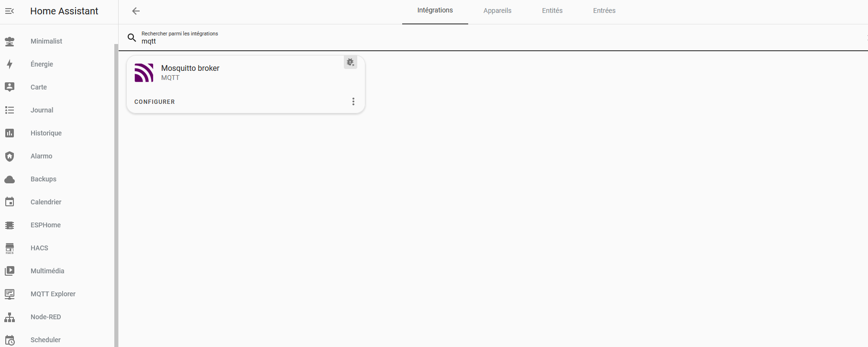Click CONFIGURER on Mosquitto broker
This screenshot has height=347, width=868.
154,102
